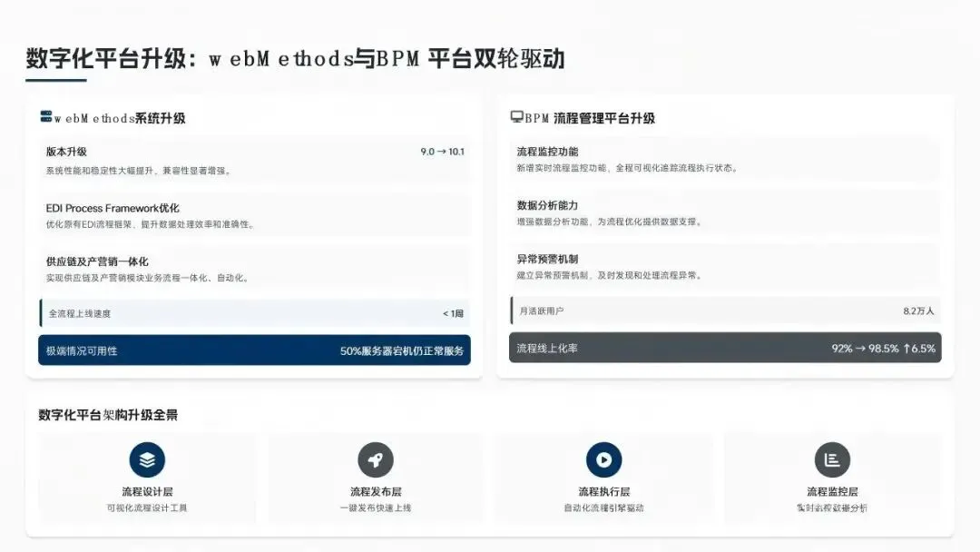This screenshot has width=980, height=552.
Task: Select the webMethods系统升级 heading
Action: (120, 118)
